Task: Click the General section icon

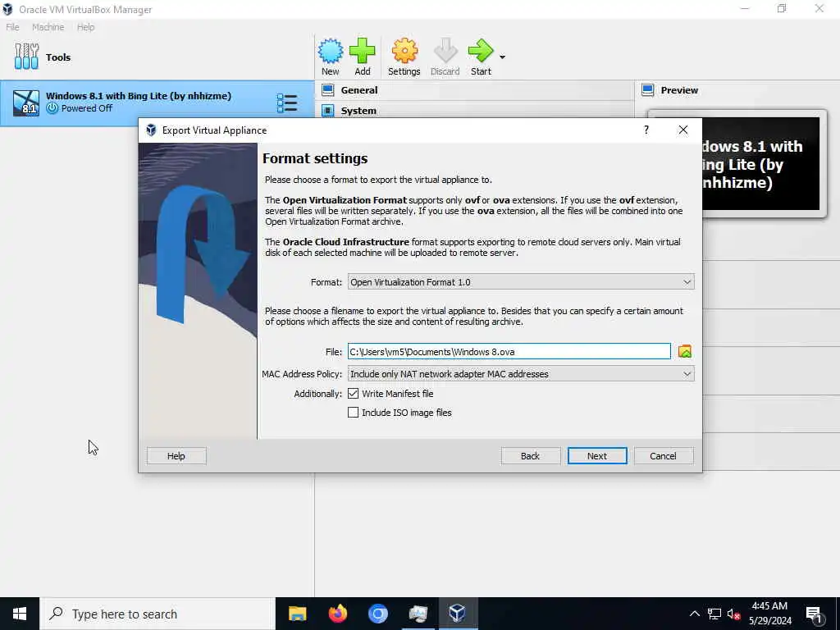Action: tap(328, 90)
